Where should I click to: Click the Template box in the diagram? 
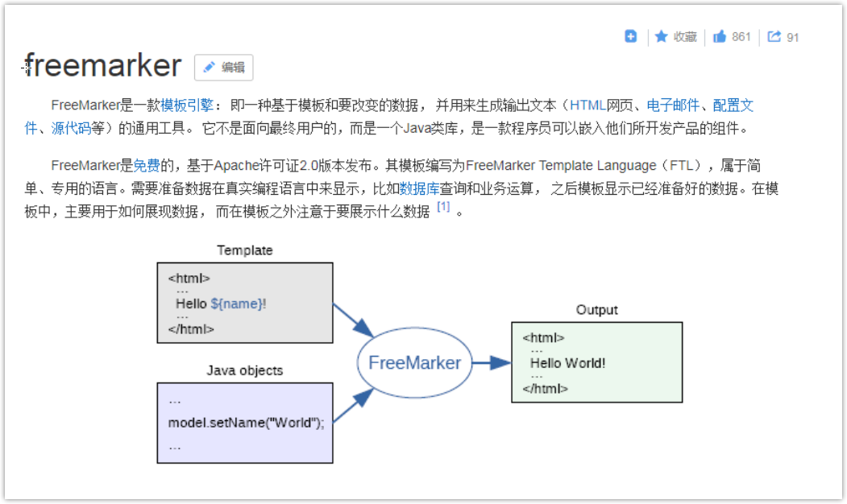tap(245, 303)
